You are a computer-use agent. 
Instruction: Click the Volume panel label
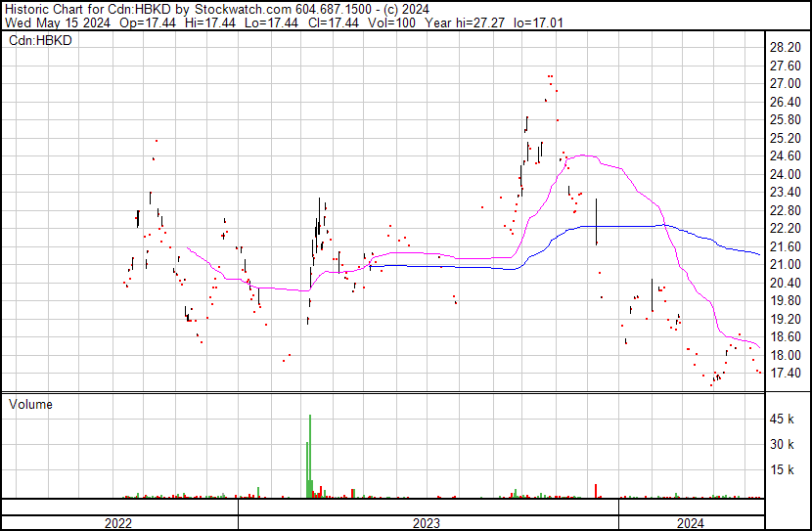tap(30, 404)
